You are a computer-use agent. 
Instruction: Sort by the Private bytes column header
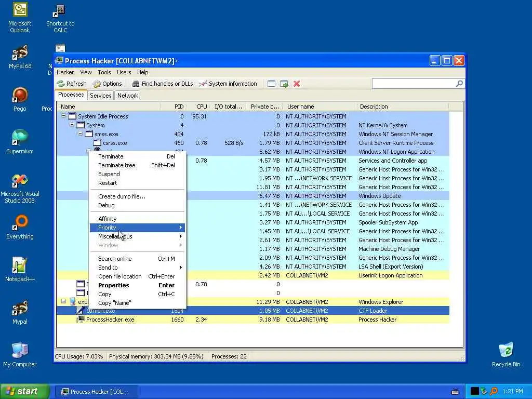click(x=264, y=107)
